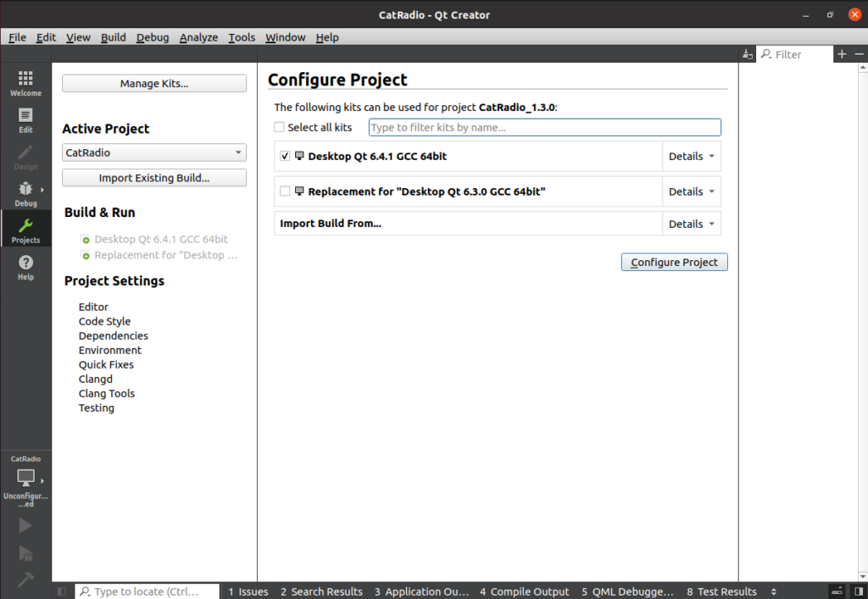The height and width of the screenshot is (599, 868).
Task: Open the QML Debugger Console pane
Action: (x=627, y=592)
